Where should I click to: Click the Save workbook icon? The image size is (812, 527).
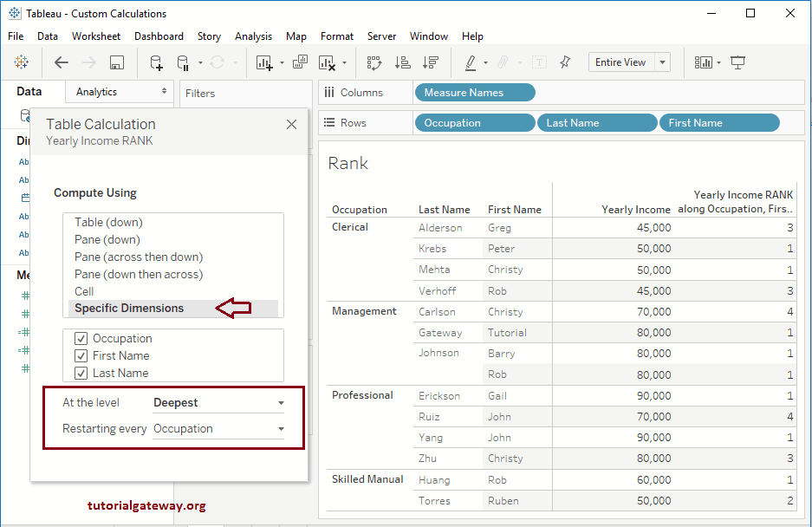point(115,62)
